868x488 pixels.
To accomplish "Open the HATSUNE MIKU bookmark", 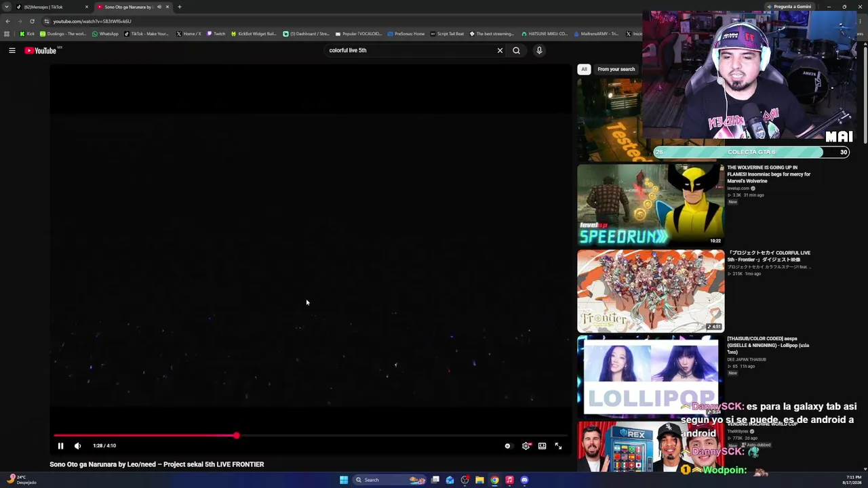I will click(x=545, y=34).
